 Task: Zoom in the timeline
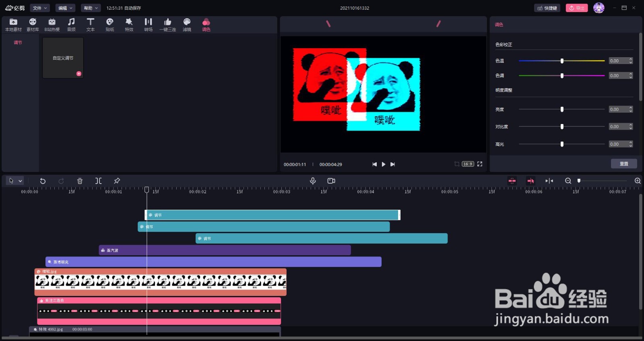pos(638,181)
